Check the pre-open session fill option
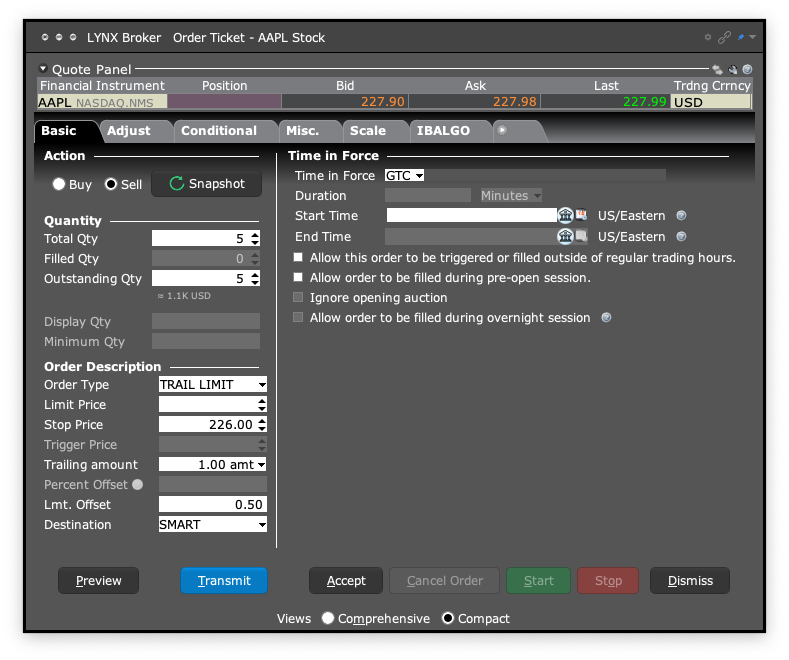Image resolution: width=789 pixels, height=660 pixels. (x=298, y=278)
